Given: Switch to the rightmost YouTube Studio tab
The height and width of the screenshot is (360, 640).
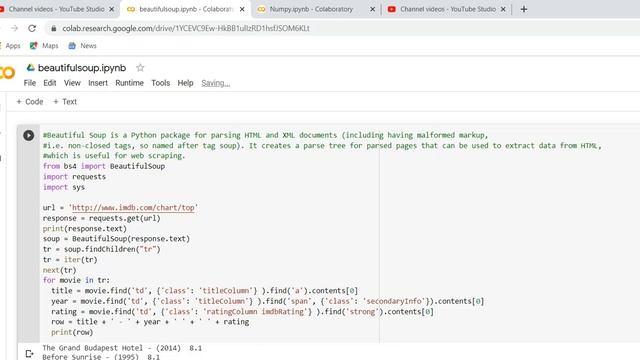Looking at the screenshot, I should (x=447, y=9).
